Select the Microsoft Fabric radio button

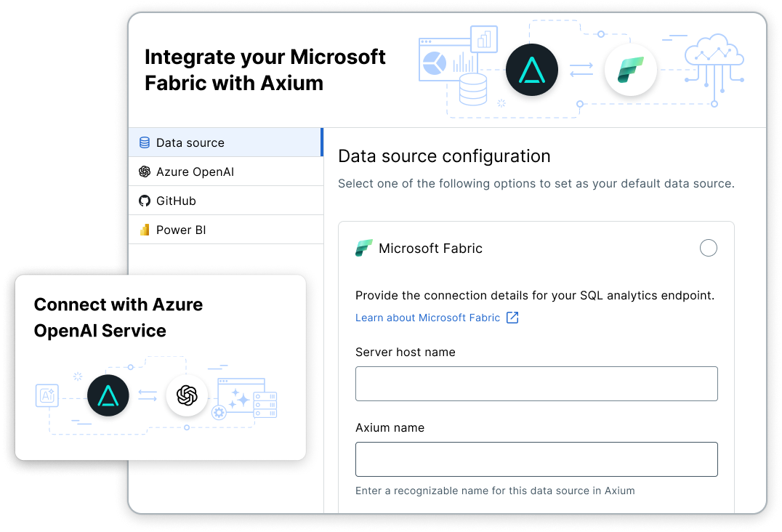708,248
